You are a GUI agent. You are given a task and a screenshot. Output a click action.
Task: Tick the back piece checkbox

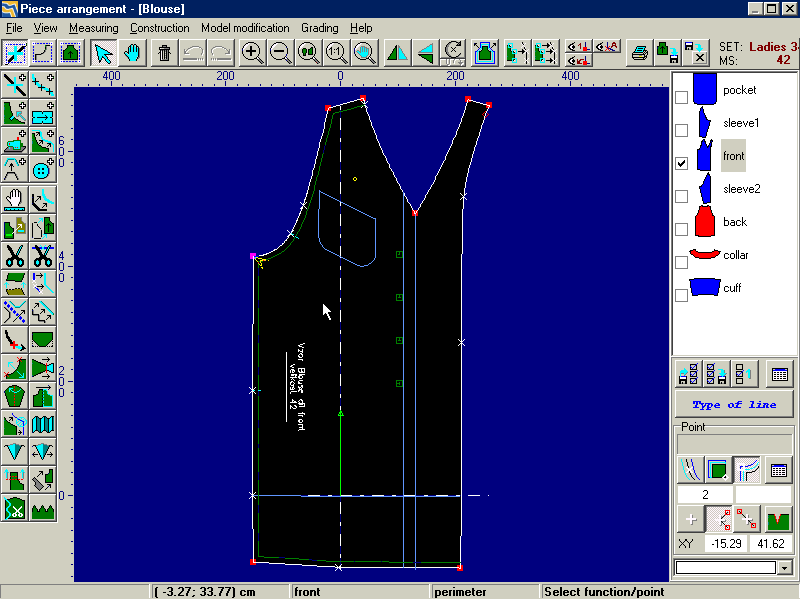681,229
